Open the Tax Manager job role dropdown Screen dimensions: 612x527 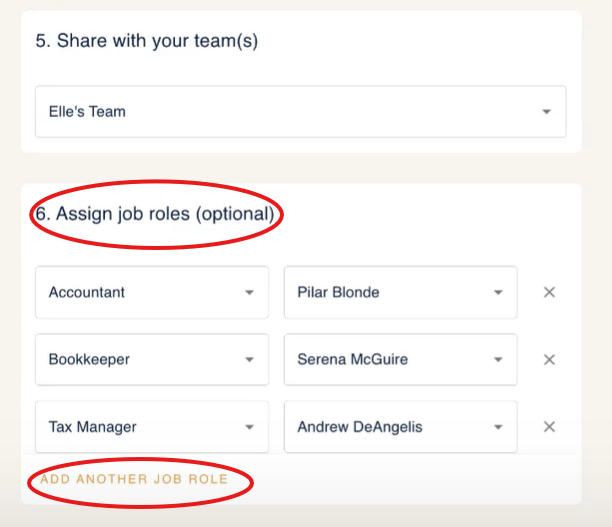[x=152, y=427]
